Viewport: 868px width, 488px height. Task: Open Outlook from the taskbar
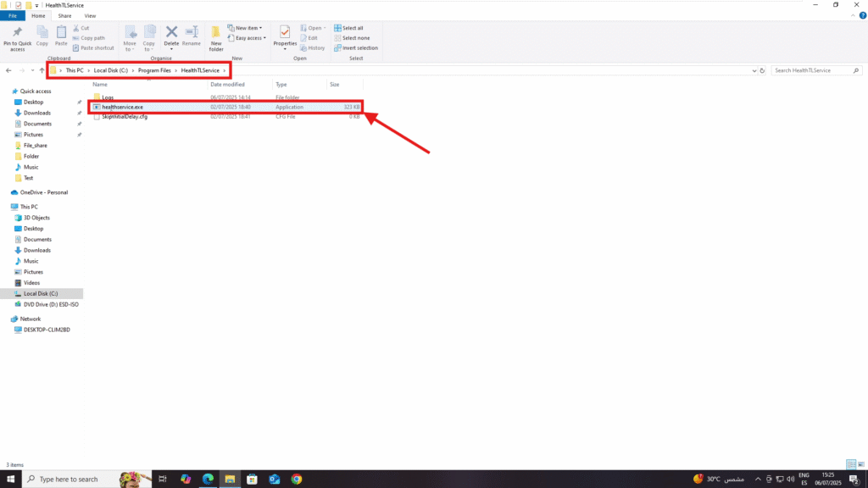(x=275, y=480)
